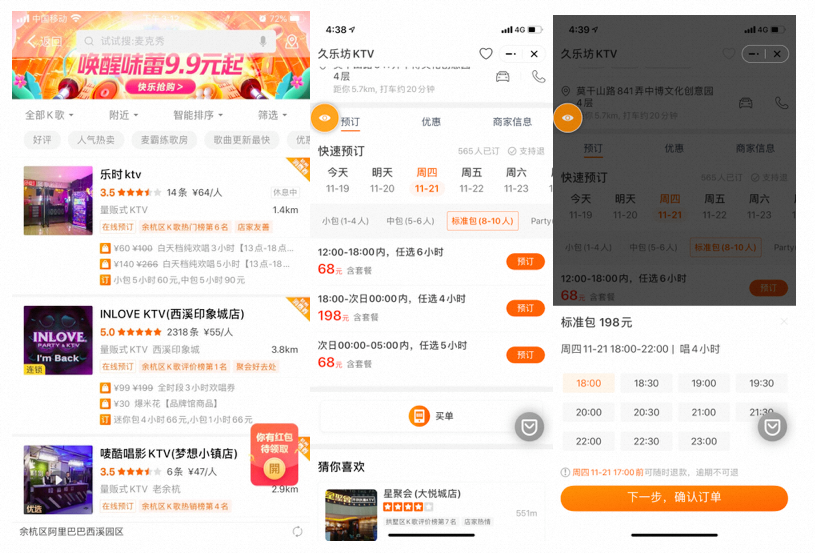815x553 pixels.
Task: Select the ¥99 全时段3小时欢唱券 deal
Action: [x=168, y=387]
